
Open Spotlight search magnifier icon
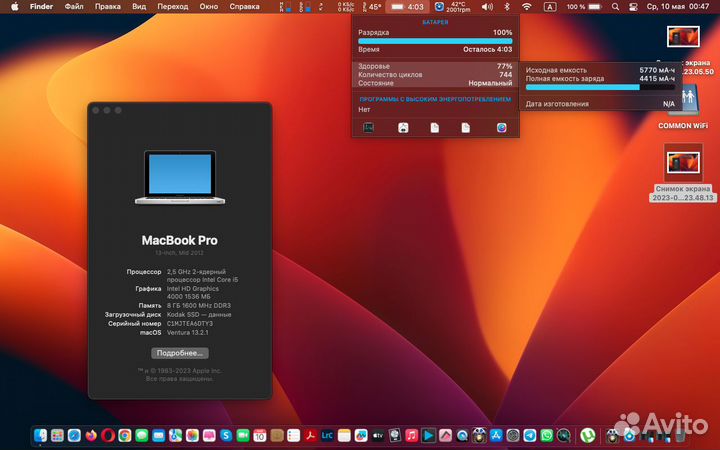(615, 6)
